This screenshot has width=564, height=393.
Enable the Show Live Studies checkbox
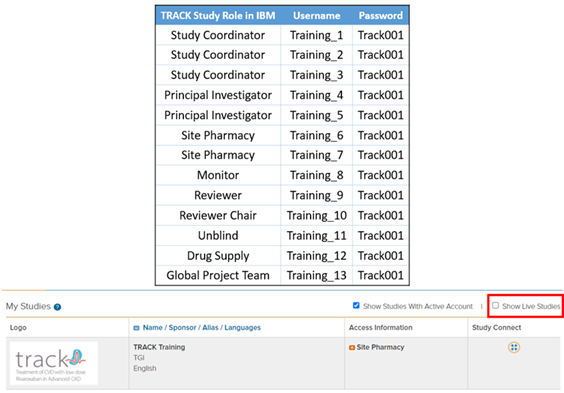tap(495, 306)
